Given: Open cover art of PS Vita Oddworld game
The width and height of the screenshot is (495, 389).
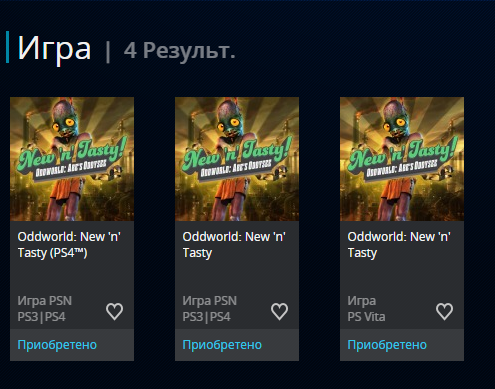Looking at the screenshot, I should [402, 159].
